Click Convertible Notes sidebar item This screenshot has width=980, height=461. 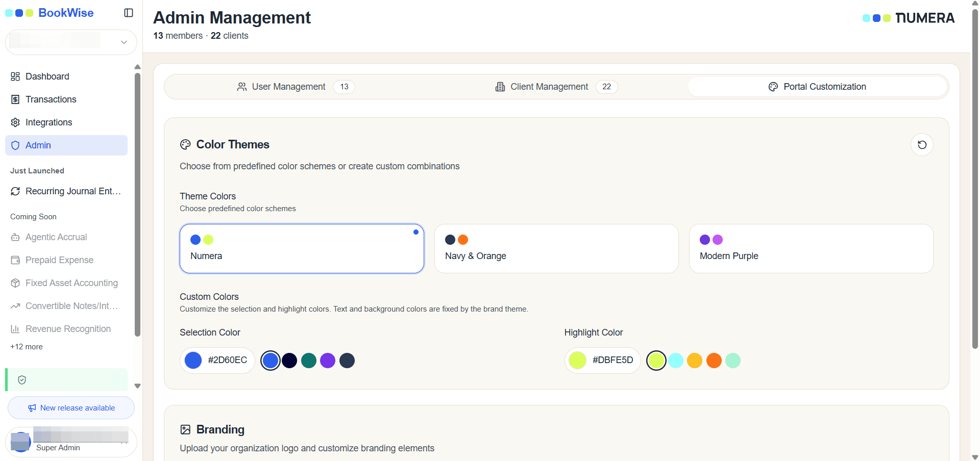click(66, 306)
